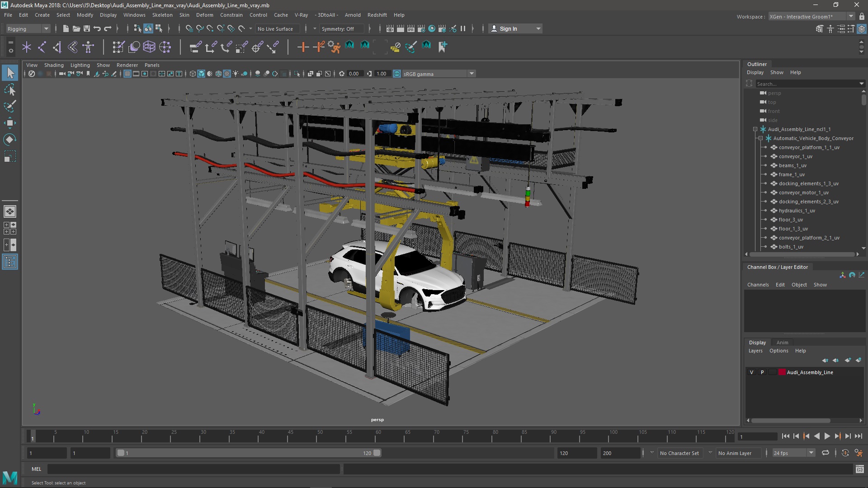Open viewport Shading menu
The height and width of the screenshot is (488, 868).
pos(54,65)
